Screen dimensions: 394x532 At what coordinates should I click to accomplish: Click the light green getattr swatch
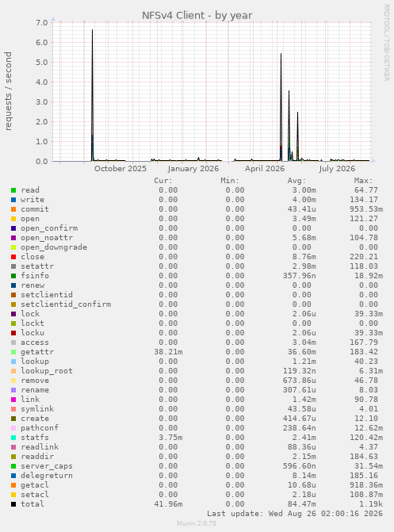point(13,352)
